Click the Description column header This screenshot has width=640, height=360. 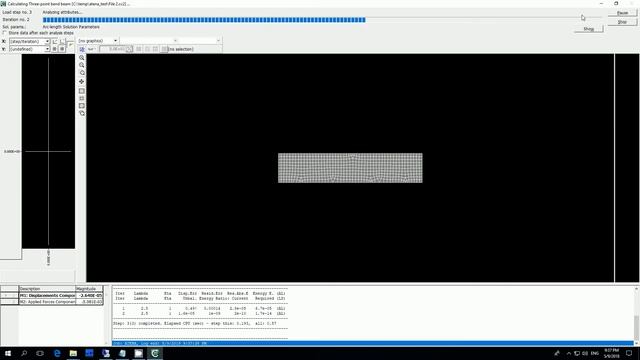tap(47, 289)
